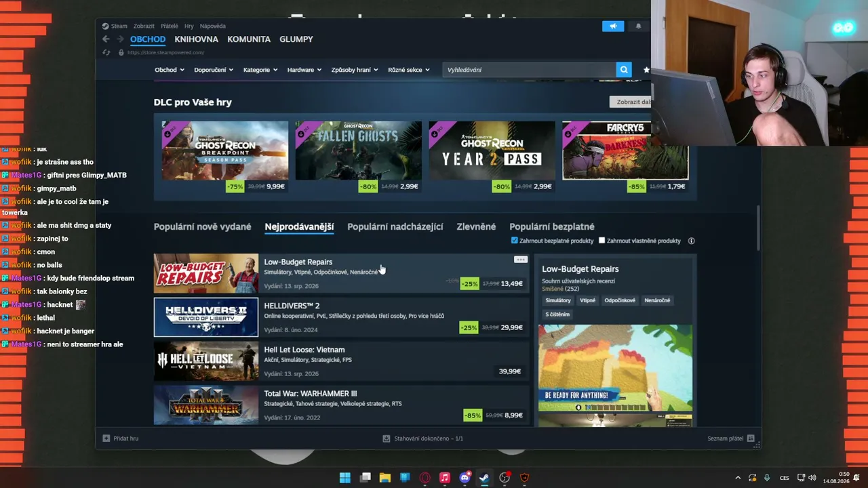The width and height of the screenshot is (868, 488).
Task: Launch Opera GX from the taskbar
Action: (x=425, y=478)
